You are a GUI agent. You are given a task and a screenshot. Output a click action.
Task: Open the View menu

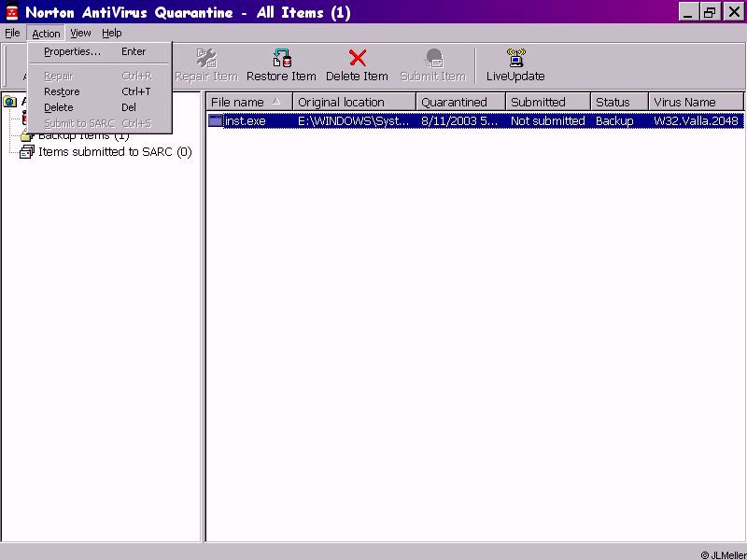coord(80,33)
